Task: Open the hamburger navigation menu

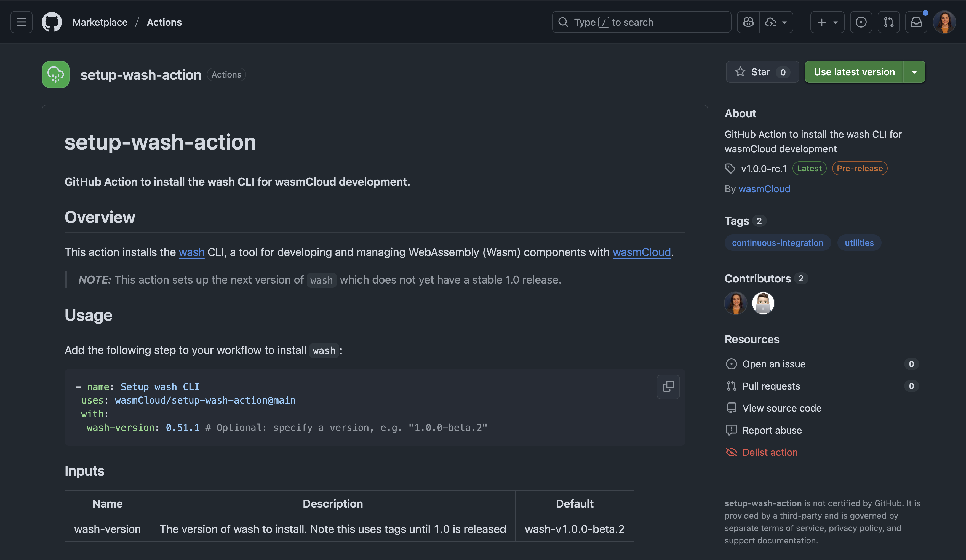Action: (21, 22)
